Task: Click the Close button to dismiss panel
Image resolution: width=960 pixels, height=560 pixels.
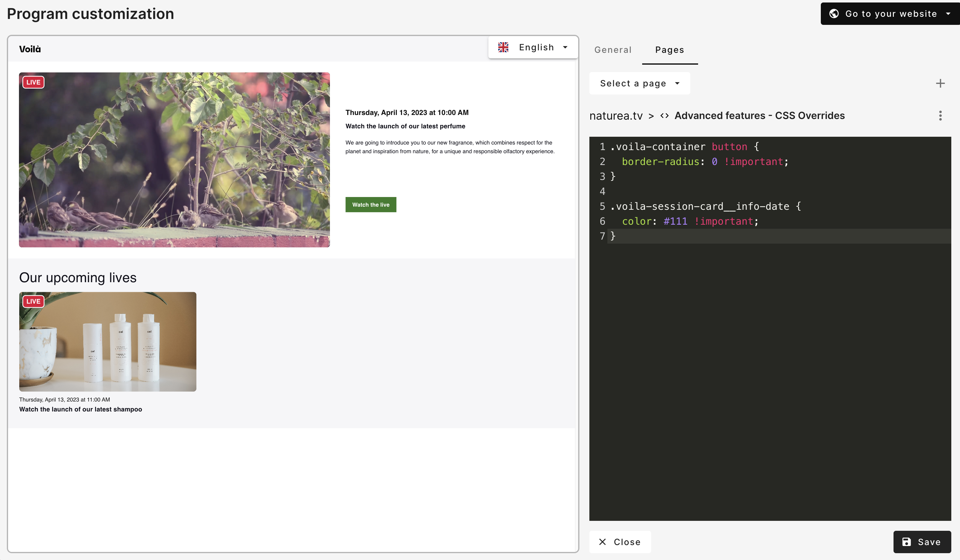Action: [x=620, y=541]
